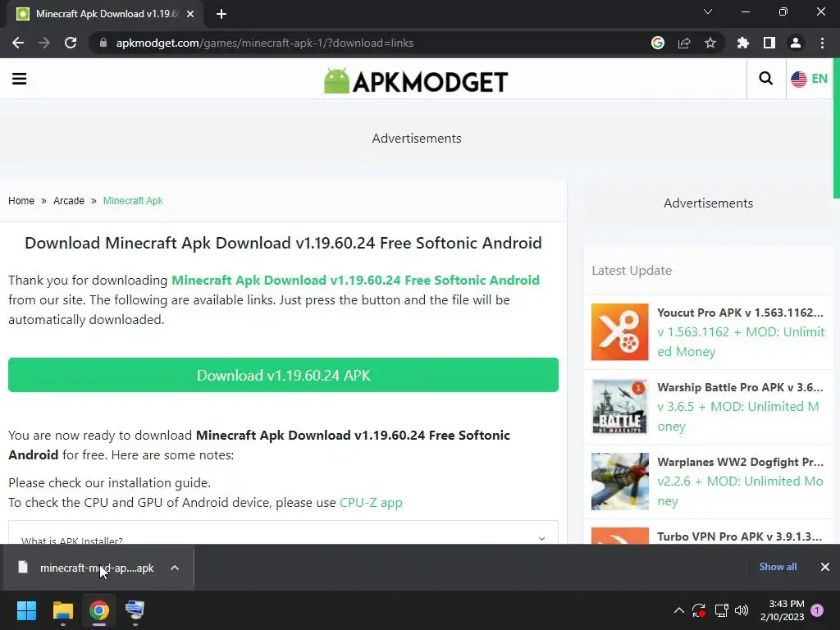Click Download v1.19.60.24 APK button
The width and height of the screenshot is (840, 630).
(283, 375)
